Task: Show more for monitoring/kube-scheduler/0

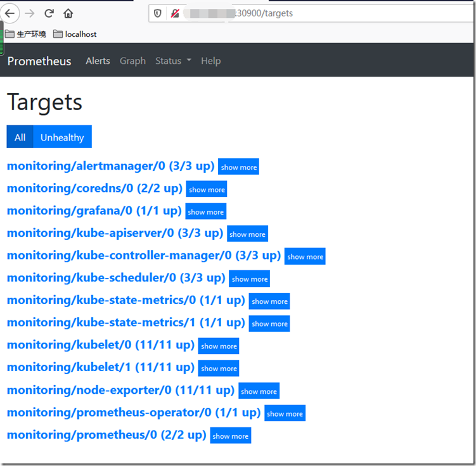Action: pos(250,279)
